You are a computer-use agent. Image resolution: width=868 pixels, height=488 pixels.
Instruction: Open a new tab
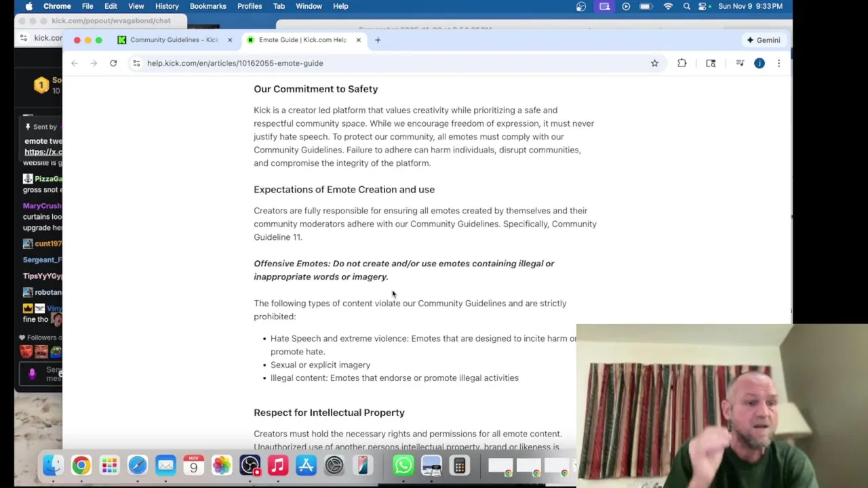pyautogui.click(x=378, y=40)
